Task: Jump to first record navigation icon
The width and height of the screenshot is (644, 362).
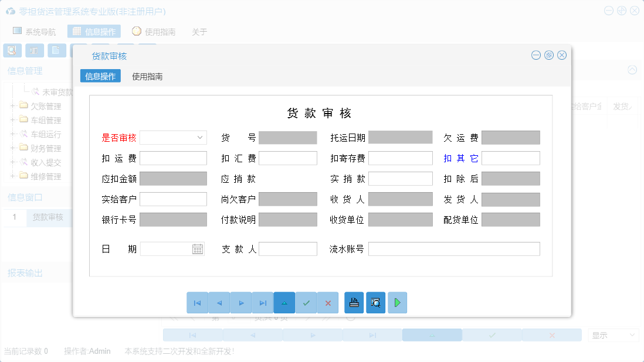Action: coord(198,302)
